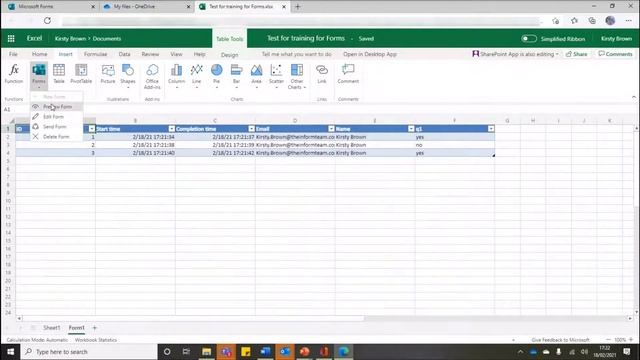Click the Windows Start button
The image size is (640, 360).
[x=11, y=351]
